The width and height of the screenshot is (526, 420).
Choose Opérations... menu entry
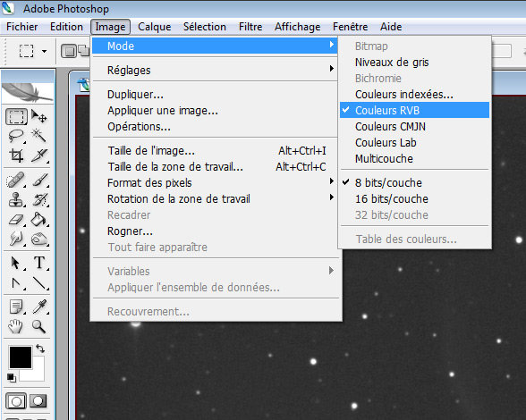tap(215, 126)
